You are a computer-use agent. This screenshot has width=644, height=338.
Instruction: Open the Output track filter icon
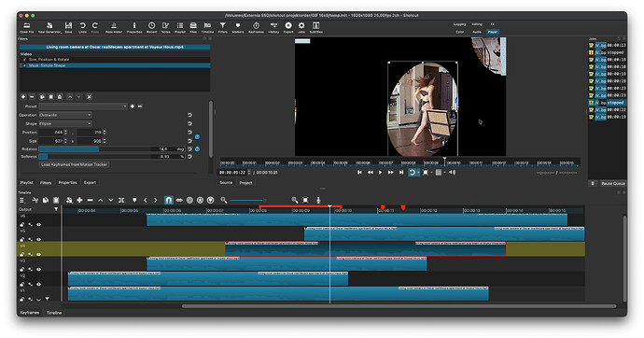[x=56, y=209]
